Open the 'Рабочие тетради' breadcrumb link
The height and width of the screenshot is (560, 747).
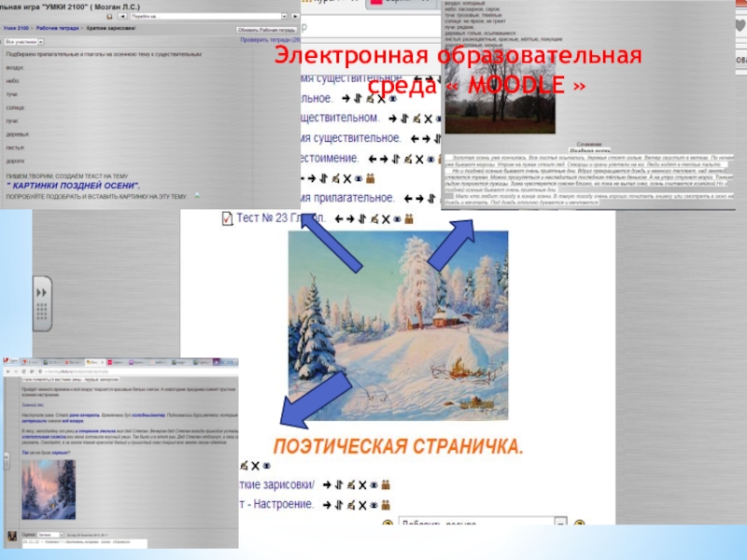tap(58, 29)
